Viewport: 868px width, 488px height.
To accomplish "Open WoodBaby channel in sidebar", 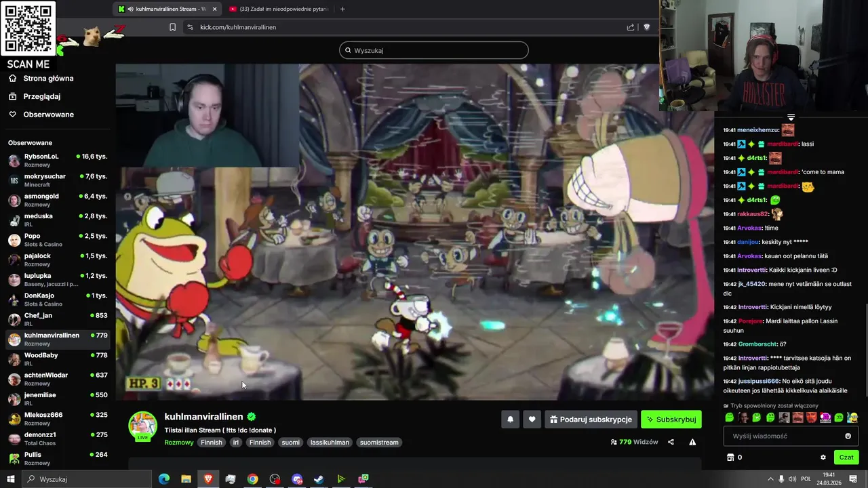I will click(58, 359).
